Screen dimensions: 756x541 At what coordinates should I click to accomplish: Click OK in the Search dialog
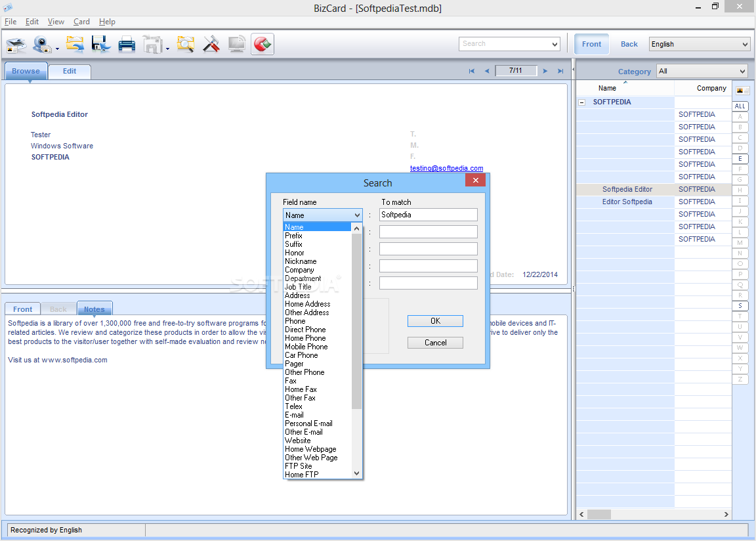point(435,321)
